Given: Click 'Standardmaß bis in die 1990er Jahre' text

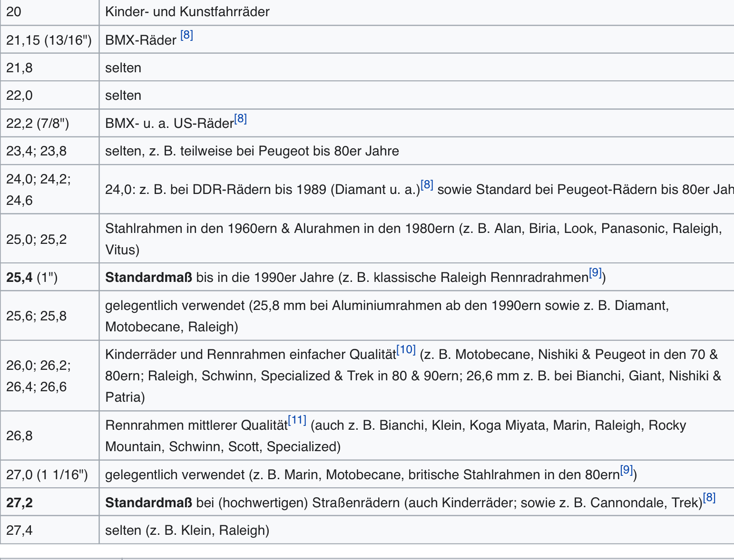Looking at the screenshot, I should tap(220, 278).
